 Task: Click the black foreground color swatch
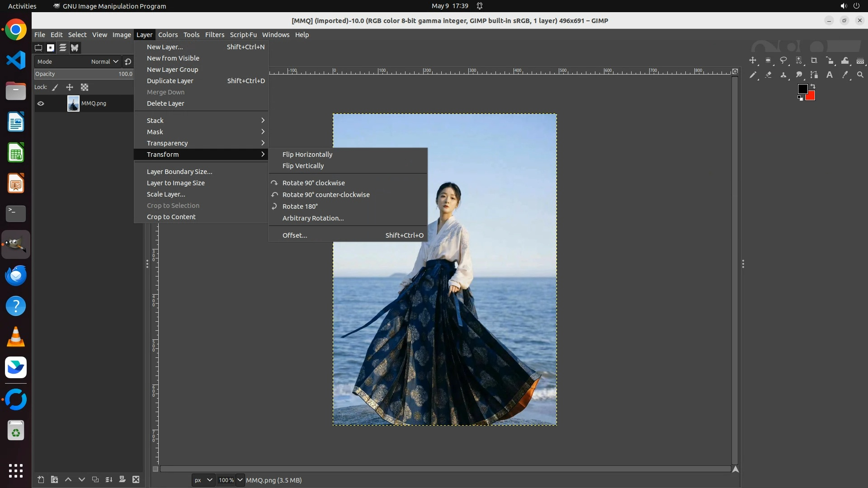click(802, 89)
